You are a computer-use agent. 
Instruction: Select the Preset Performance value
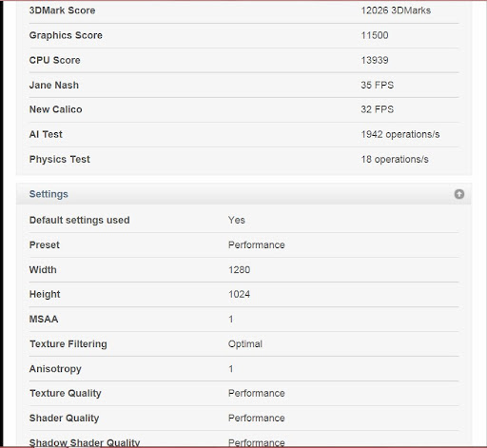(257, 244)
